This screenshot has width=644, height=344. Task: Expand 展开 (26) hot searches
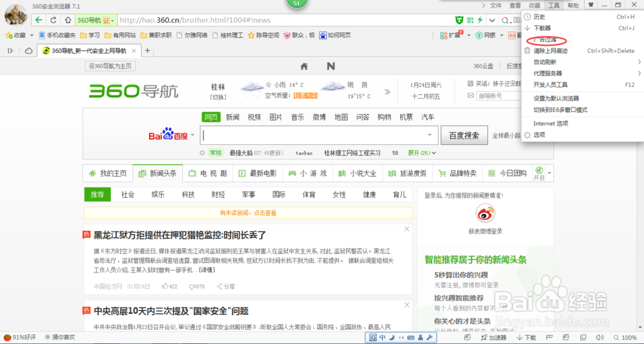422,153
